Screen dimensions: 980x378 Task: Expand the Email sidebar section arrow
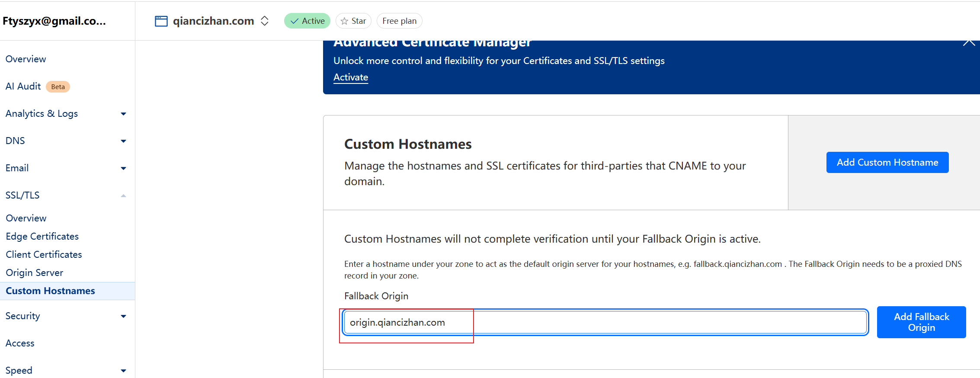point(123,169)
